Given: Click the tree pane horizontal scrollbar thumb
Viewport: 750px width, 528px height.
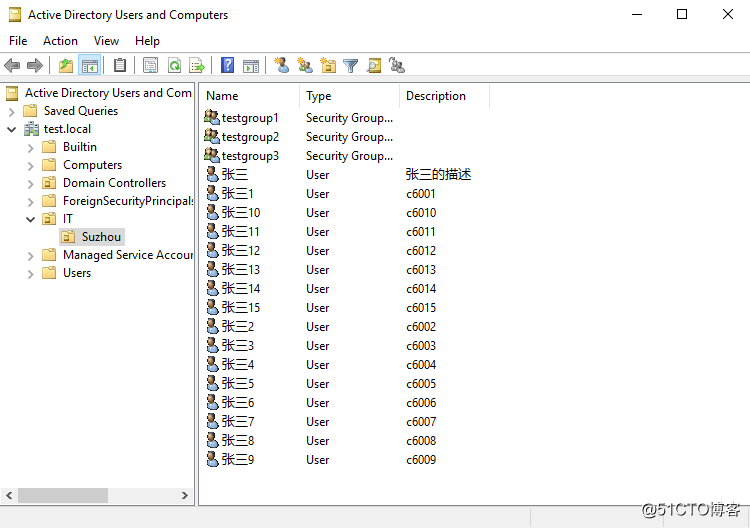Looking at the screenshot, I should click(63, 495).
